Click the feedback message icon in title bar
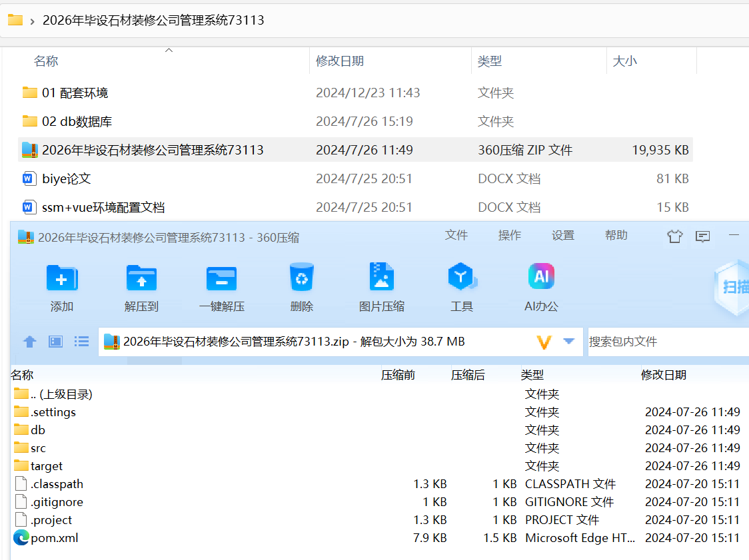This screenshot has width=749, height=560. tap(702, 236)
